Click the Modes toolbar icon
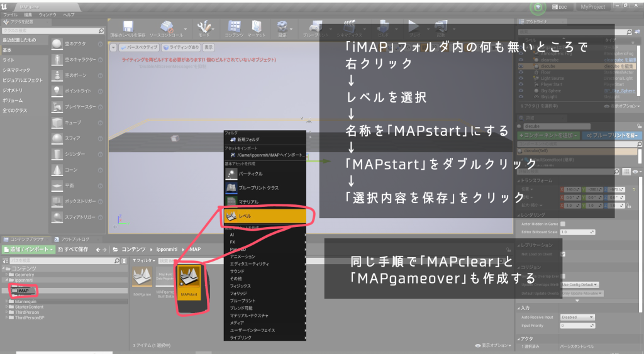 click(x=204, y=28)
